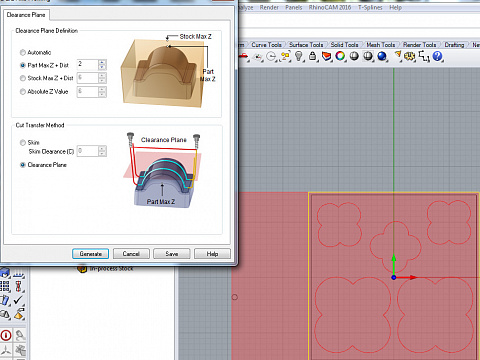This screenshot has height=360, width=480.
Task: Click the gray mesh shapes icon
Action: (5, 314)
